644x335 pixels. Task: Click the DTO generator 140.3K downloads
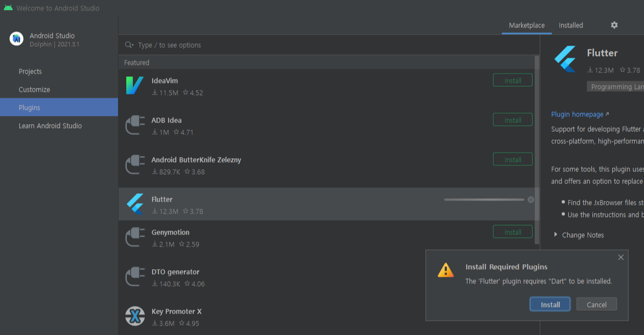166,283
